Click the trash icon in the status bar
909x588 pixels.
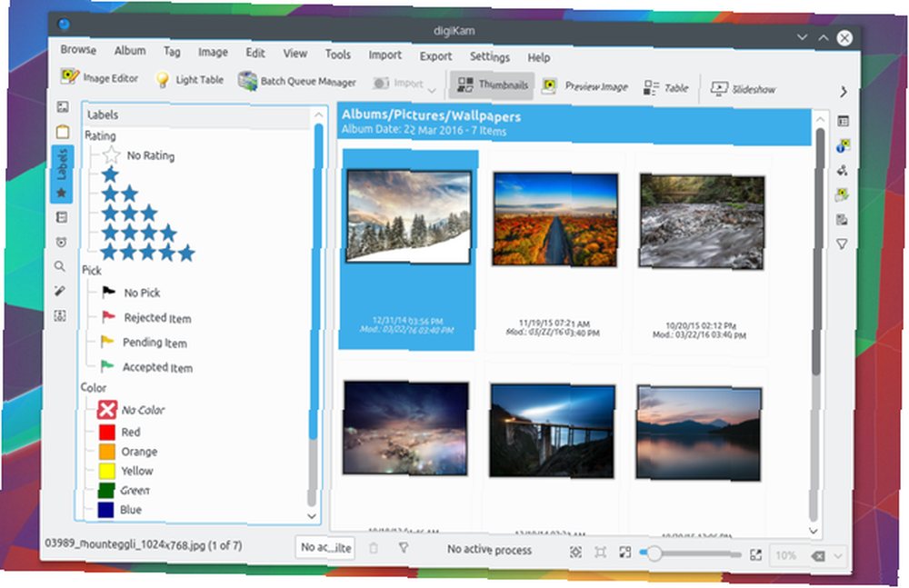[x=374, y=548]
